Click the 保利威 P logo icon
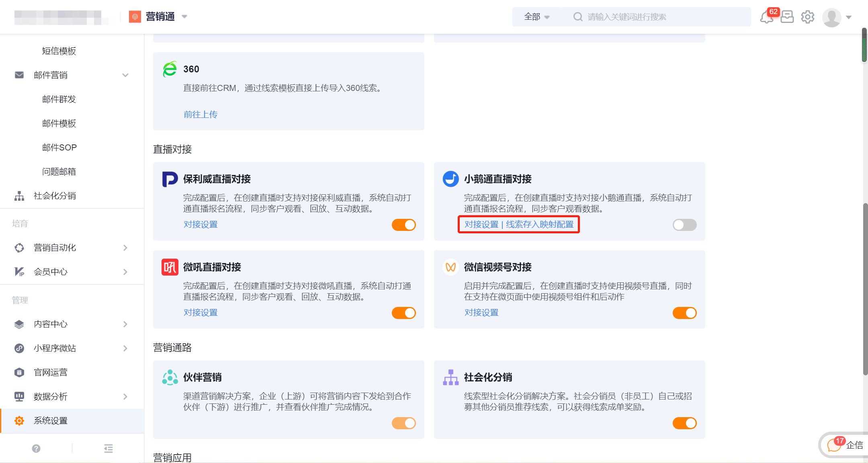The height and width of the screenshot is (463, 868). point(170,179)
